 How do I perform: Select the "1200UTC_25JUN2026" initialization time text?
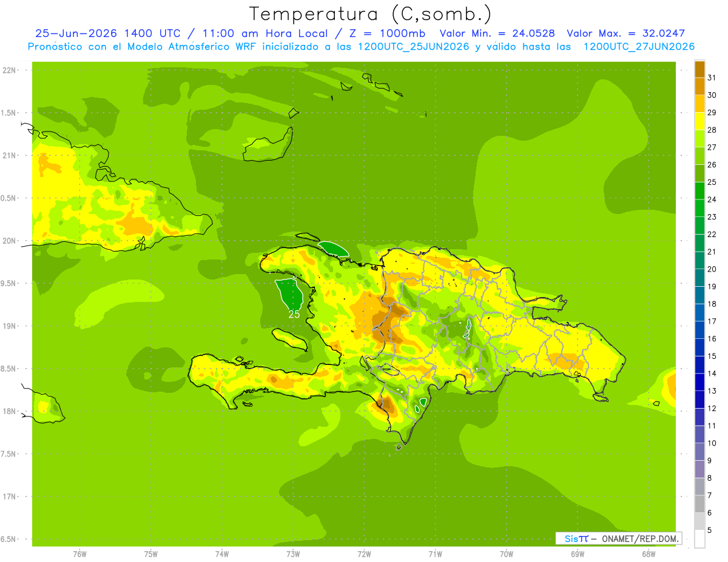[x=412, y=47]
